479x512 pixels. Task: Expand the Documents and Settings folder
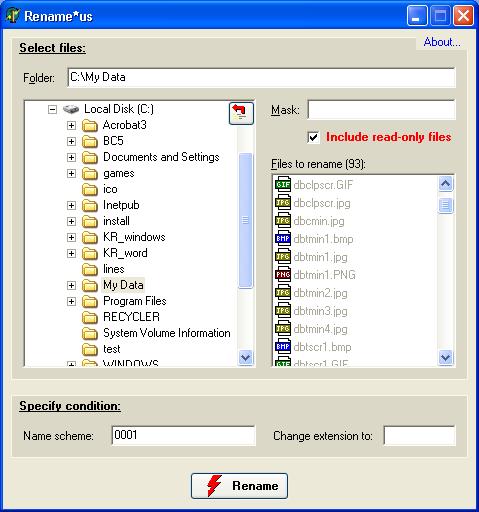pos(71,157)
